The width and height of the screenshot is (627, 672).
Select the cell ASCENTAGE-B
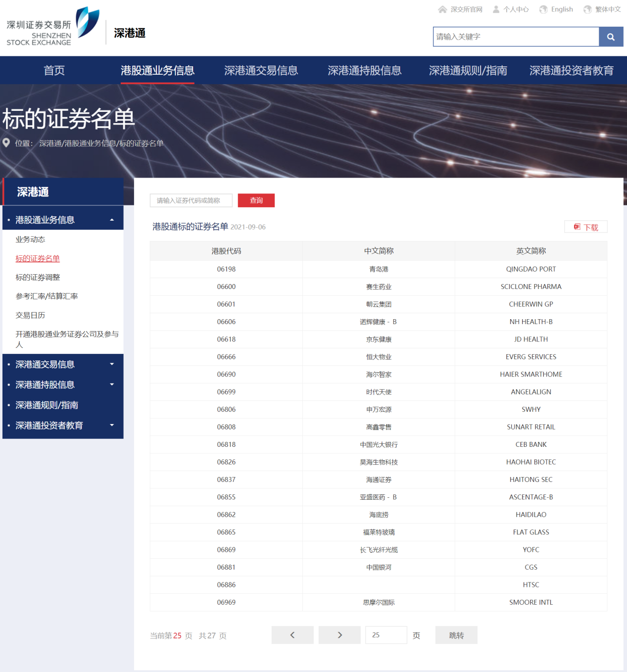(531, 497)
